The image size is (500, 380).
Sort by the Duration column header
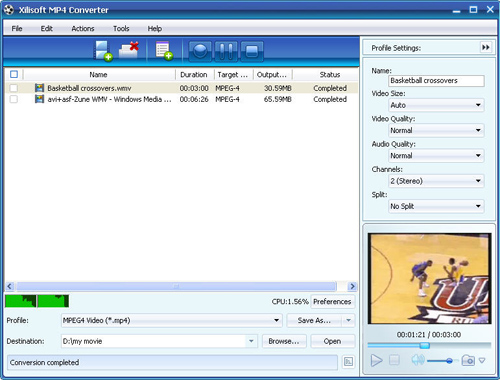coord(194,75)
